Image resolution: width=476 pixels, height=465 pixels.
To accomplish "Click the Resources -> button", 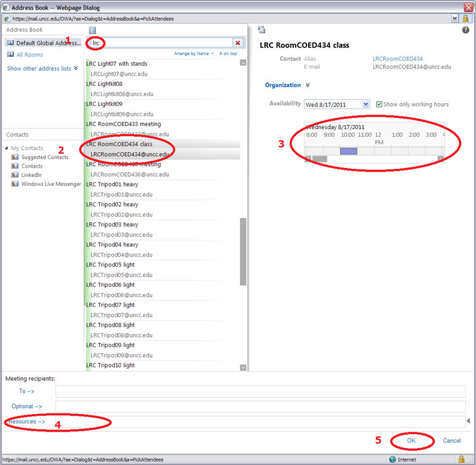I will [x=27, y=421].
